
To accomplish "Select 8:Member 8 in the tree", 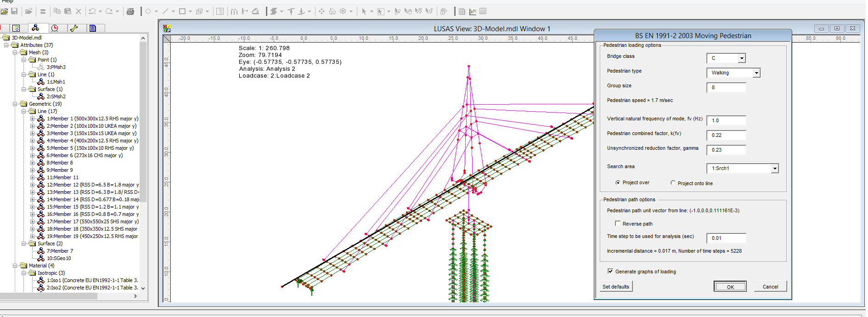I will (59, 163).
